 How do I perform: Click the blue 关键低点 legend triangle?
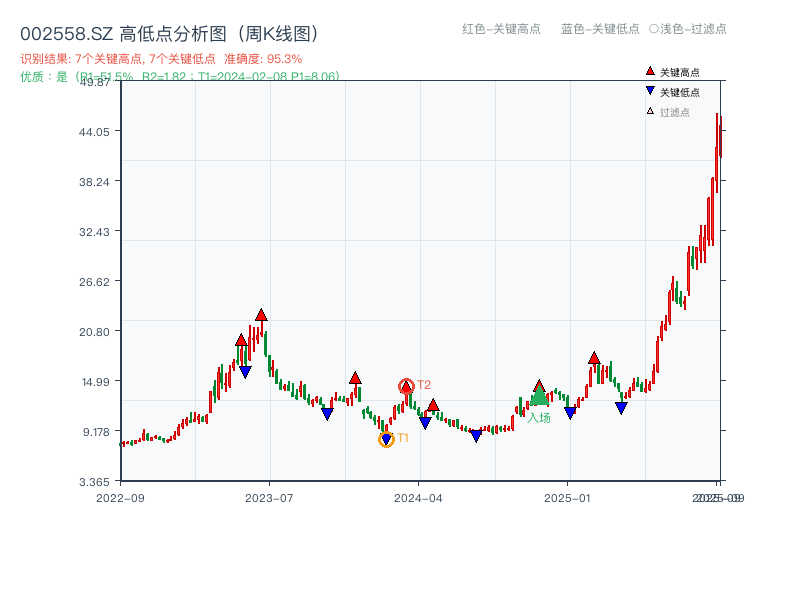point(650,91)
